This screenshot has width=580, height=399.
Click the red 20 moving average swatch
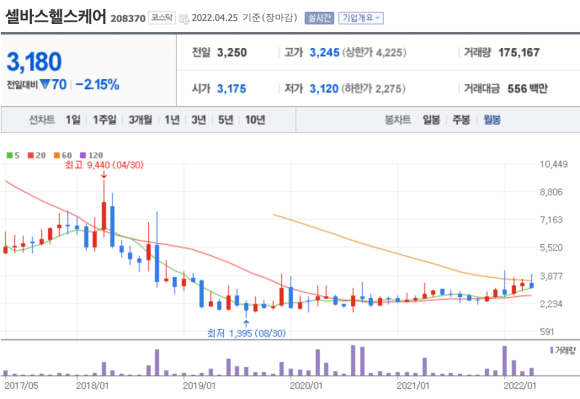coord(31,155)
